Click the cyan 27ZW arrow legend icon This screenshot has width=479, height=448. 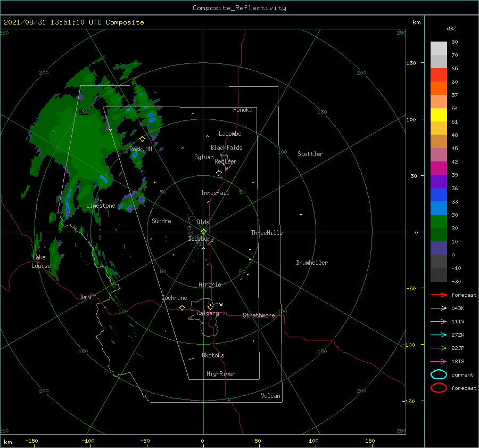pyautogui.click(x=439, y=335)
